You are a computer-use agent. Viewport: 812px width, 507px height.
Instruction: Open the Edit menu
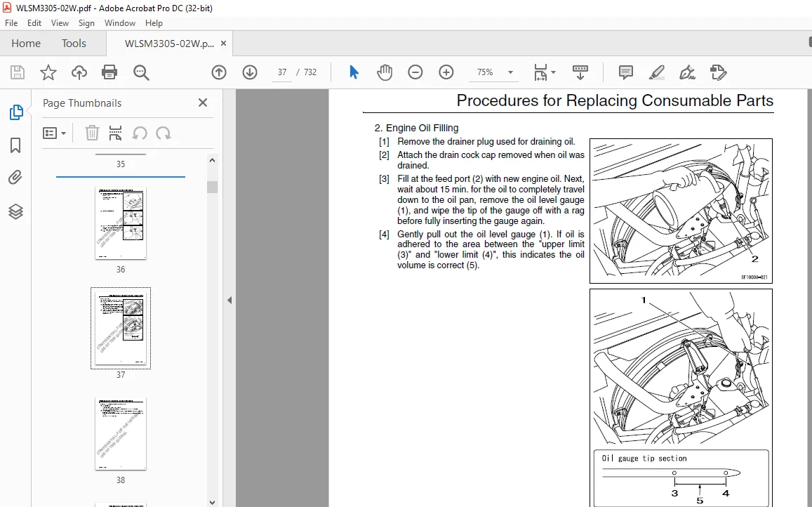(34, 22)
